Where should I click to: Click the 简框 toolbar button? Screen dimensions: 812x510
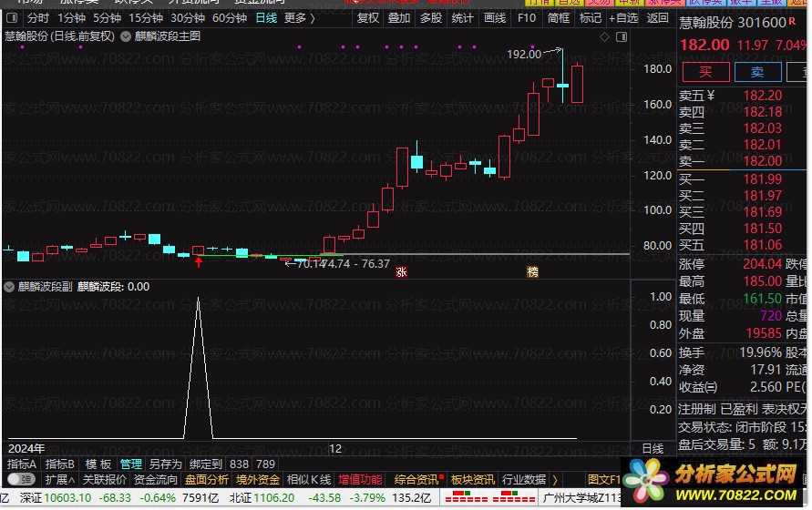(x=559, y=18)
